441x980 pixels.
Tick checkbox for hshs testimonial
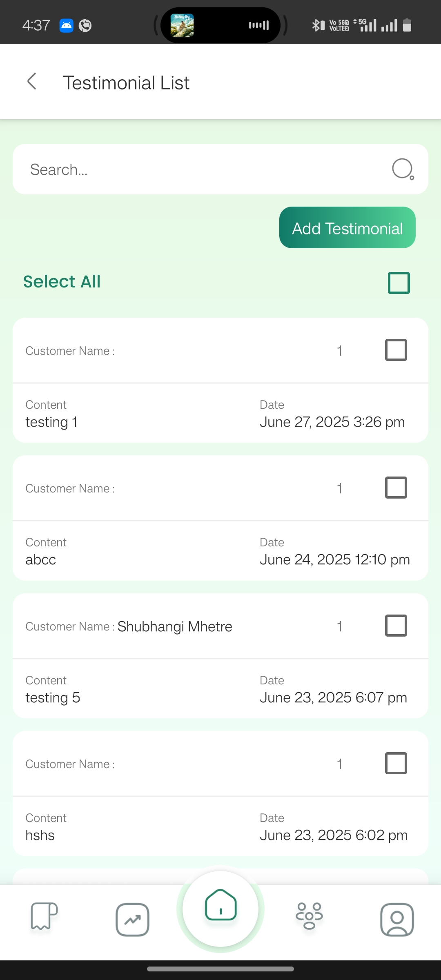[396, 763]
